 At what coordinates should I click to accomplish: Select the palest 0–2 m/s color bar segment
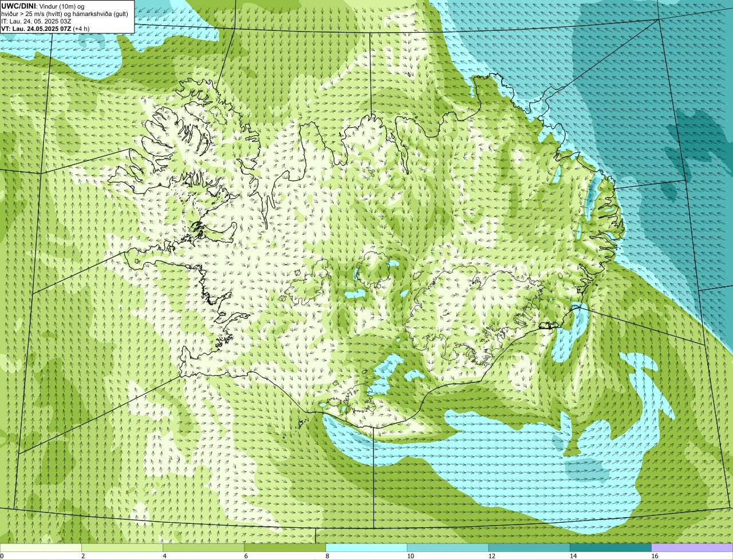[x=41, y=548]
